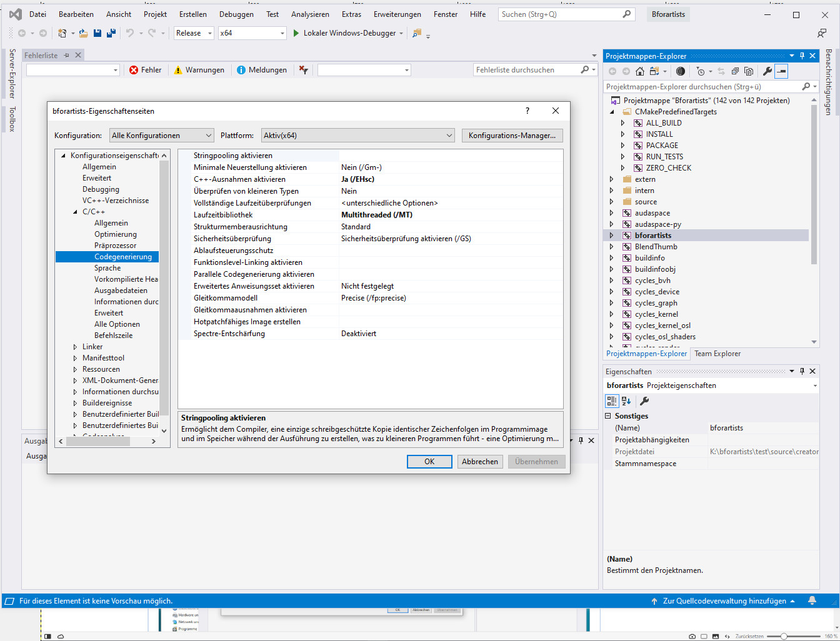Viewport: 840px width, 641px height.
Task: Click the wrench properties icon in Projektmappen-Explorer
Action: click(767, 71)
